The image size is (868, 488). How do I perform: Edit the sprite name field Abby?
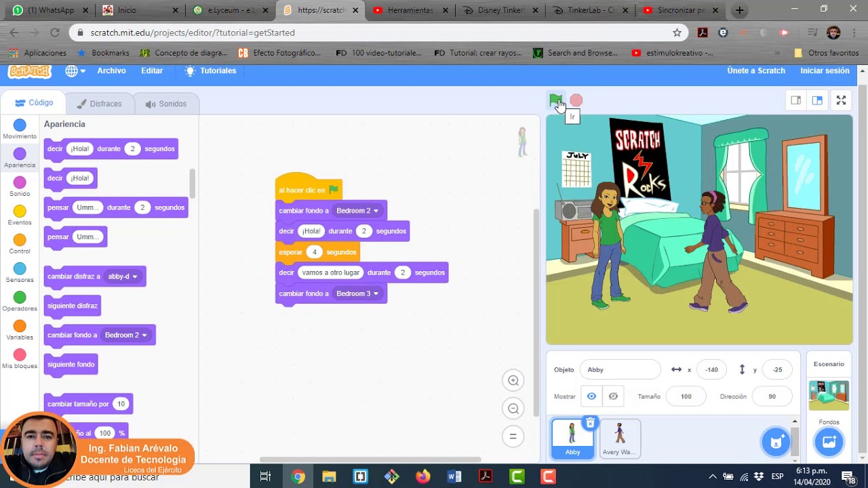pyautogui.click(x=620, y=369)
